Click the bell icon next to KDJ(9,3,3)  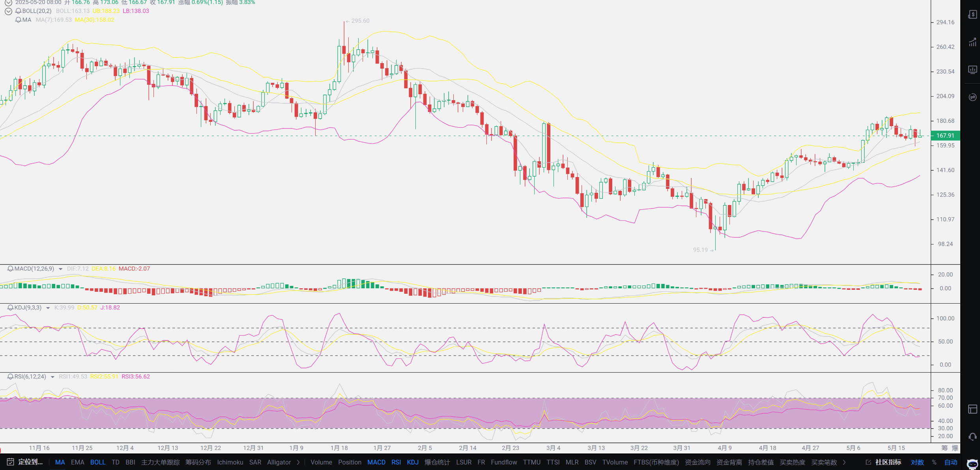pos(11,308)
